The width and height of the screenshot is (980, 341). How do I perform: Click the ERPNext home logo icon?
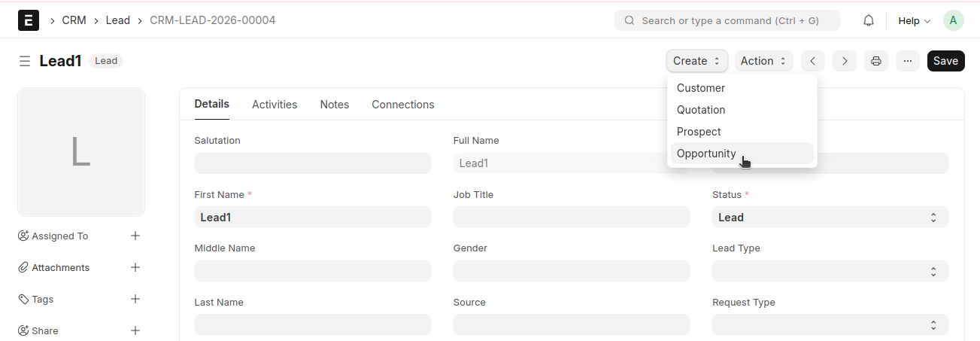pyautogui.click(x=29, y=20)
